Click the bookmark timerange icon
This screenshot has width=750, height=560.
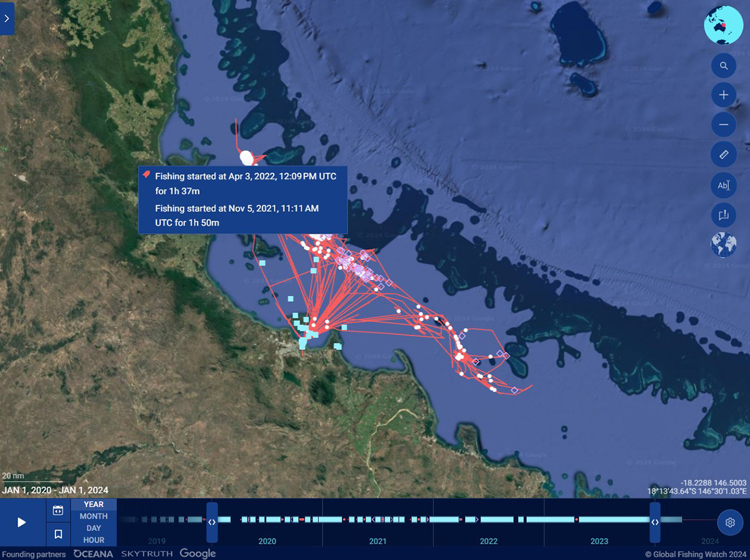(x=58, y=534)
